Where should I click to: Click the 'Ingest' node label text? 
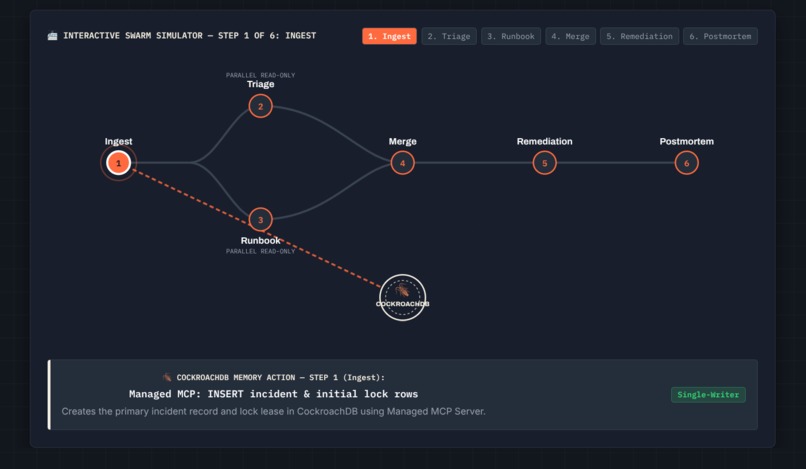coord(118,141)
